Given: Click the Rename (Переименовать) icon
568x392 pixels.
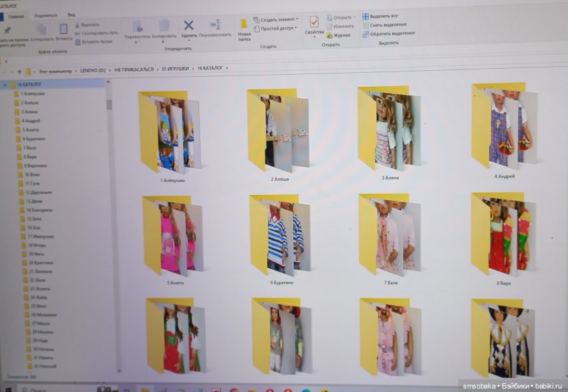Looking at the screenshot, I should (x=215, y=25).
